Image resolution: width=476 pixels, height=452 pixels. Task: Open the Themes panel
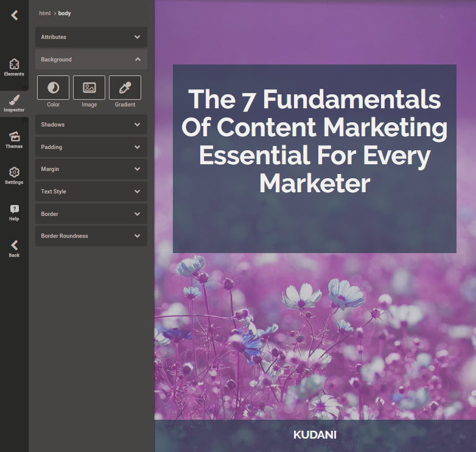coord(14,140)
